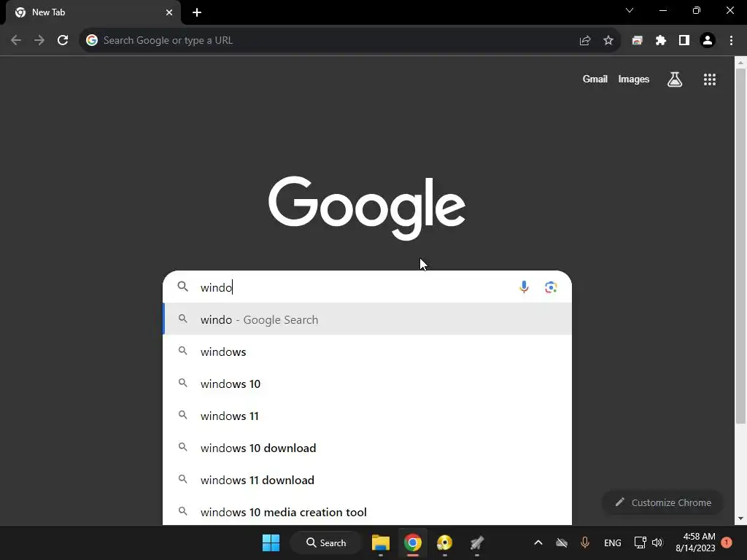Show hidden system tray icons
This screenshot has height=560, width=747.
pos(538,542)
